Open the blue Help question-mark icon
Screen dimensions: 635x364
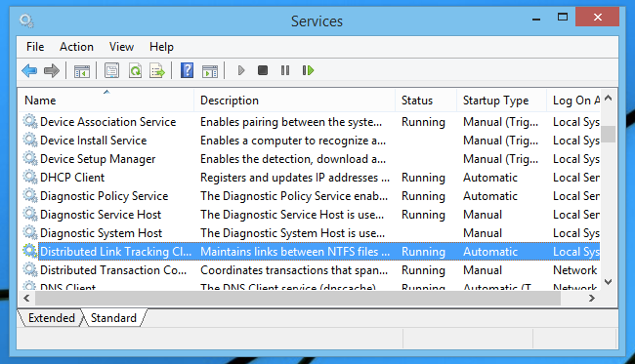click(187, 71)
